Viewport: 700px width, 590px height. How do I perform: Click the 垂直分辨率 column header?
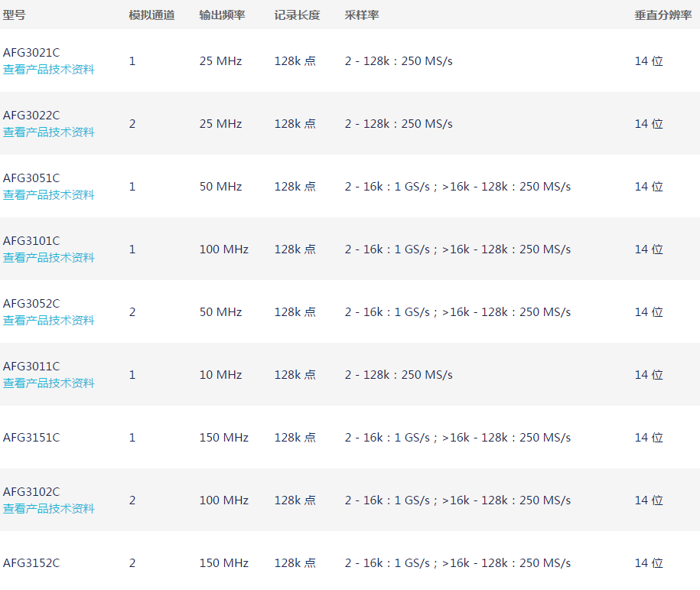click(663, 15)
